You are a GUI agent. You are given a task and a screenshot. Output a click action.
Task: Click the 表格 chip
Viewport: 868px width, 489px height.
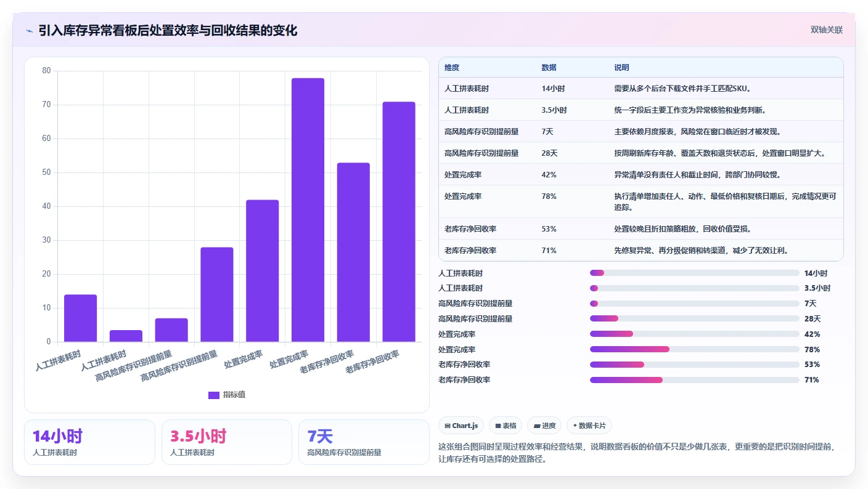pos(506,426)
